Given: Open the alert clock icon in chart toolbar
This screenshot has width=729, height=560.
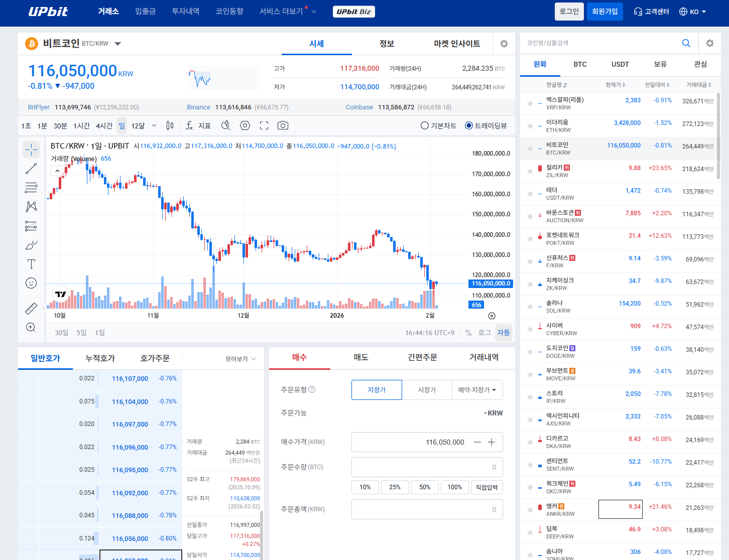Looking at the screenshot, I should tap(226, 125).
